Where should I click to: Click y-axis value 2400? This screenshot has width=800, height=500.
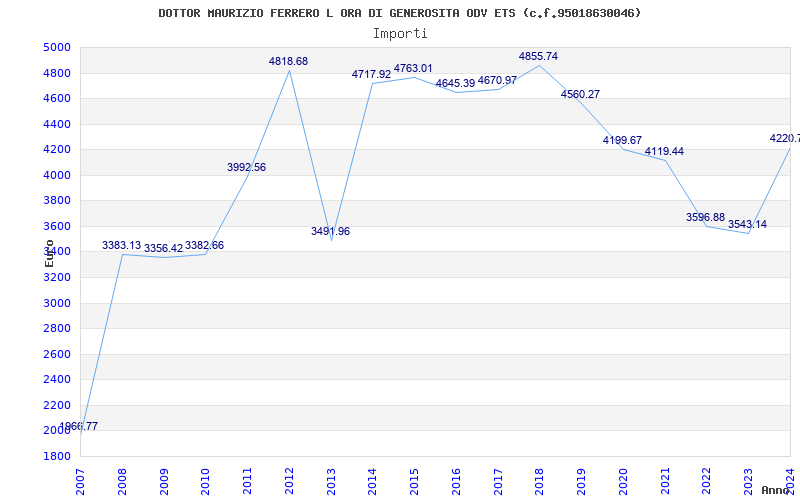tap(57, 380)
